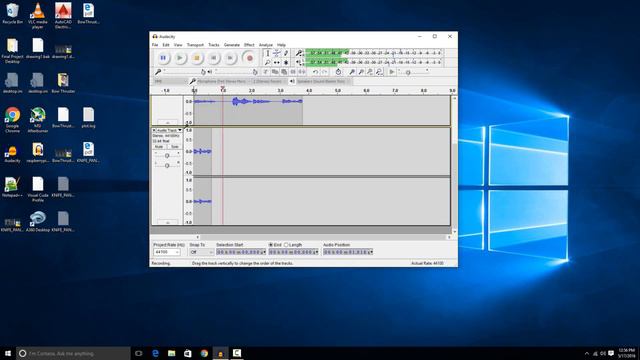Adjust the Audio Track gain slider
Image resolution: width=640 pixels, height=360 pixels.
[x=167, y=156]
